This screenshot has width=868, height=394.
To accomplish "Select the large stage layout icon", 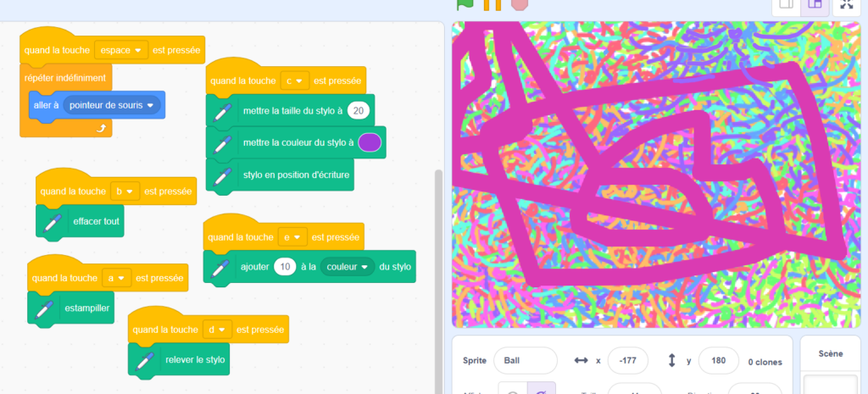I will (815, 5).
